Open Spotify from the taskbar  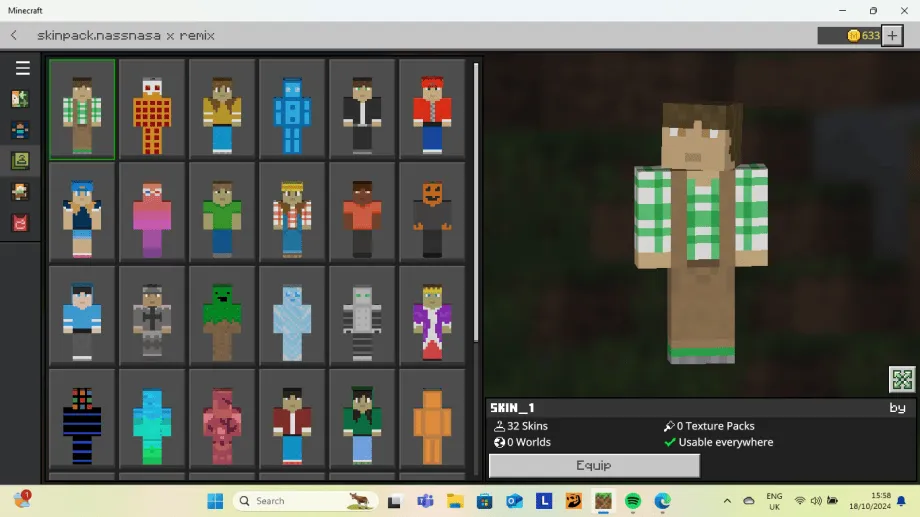pyautogui.click(x=632, y=501)
